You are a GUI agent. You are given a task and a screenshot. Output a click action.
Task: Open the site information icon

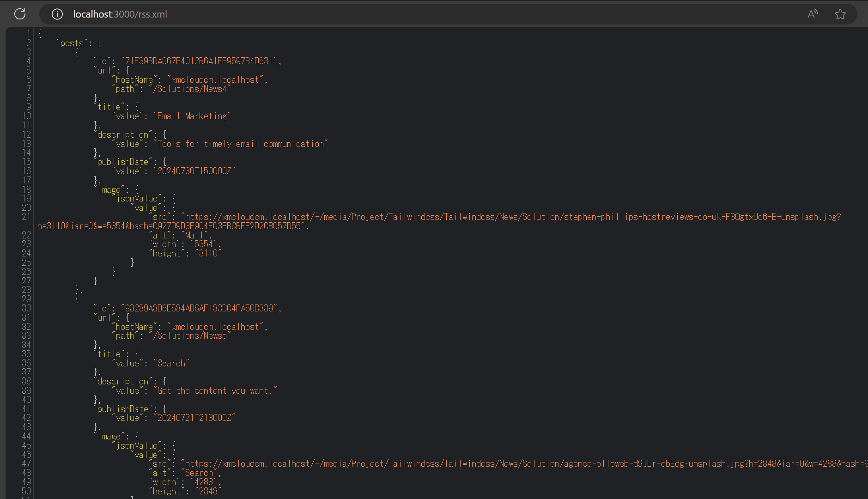57,14
